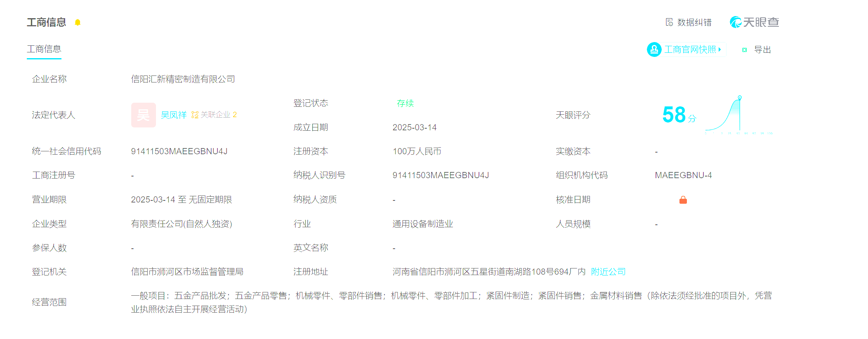Click the 导出 export button
Screen dimensions: 868x339
pos(762,50)
